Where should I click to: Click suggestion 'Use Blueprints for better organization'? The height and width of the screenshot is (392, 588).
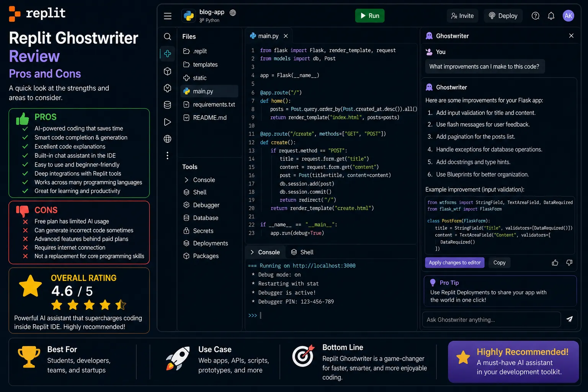(x=482, y=175)
